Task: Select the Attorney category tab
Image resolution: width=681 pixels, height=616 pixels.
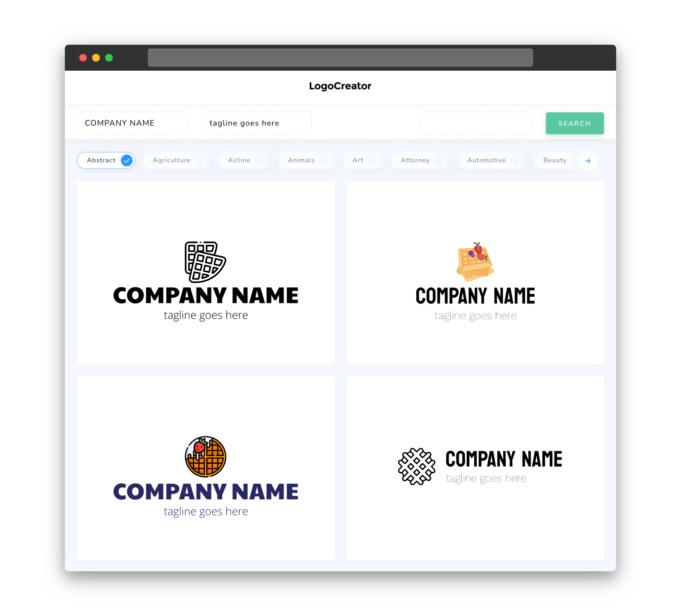Action: [422, 160]
